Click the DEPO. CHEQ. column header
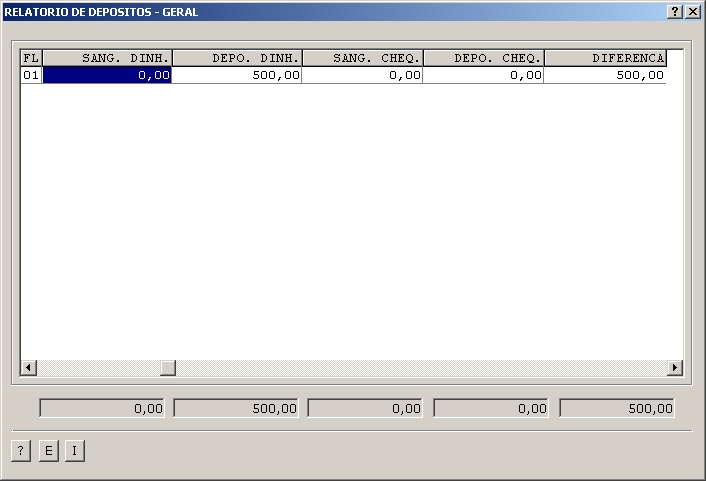 click(484, 58)
